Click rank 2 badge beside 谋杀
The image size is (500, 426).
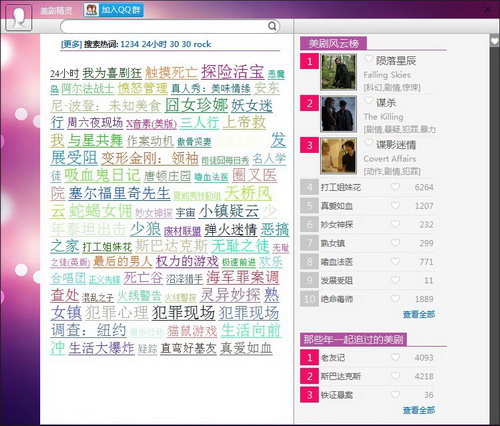tap(309, 103)
